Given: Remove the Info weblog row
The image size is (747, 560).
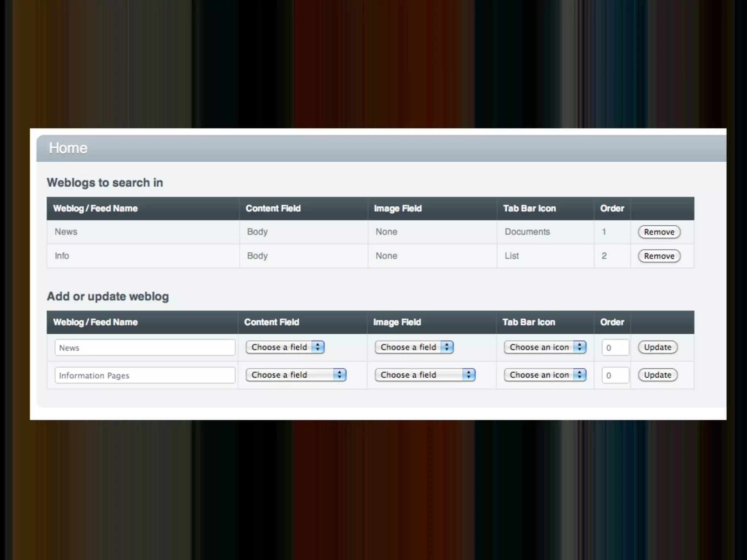Looking at the screenshot, I should [x=659, y=256].
